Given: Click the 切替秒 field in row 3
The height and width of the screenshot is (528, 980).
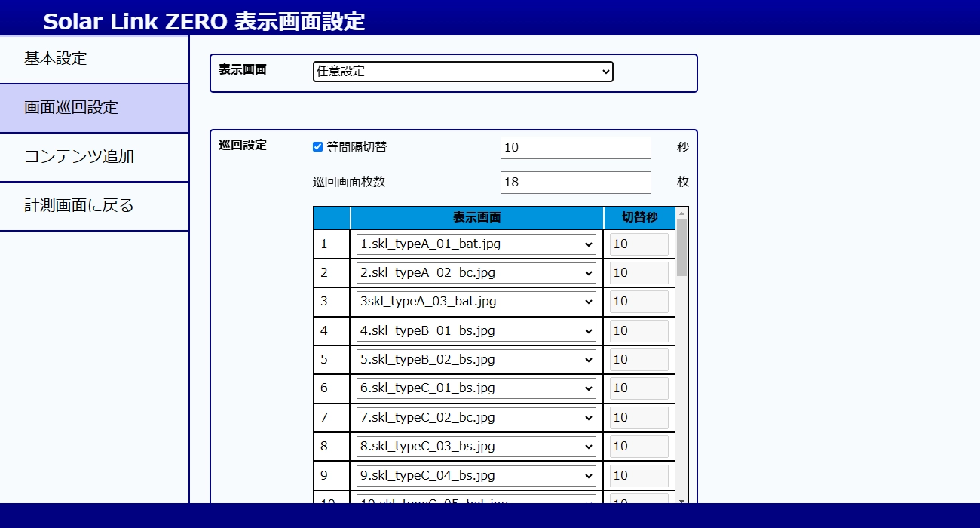Looking at the screenshot, I should pos(639,302).
